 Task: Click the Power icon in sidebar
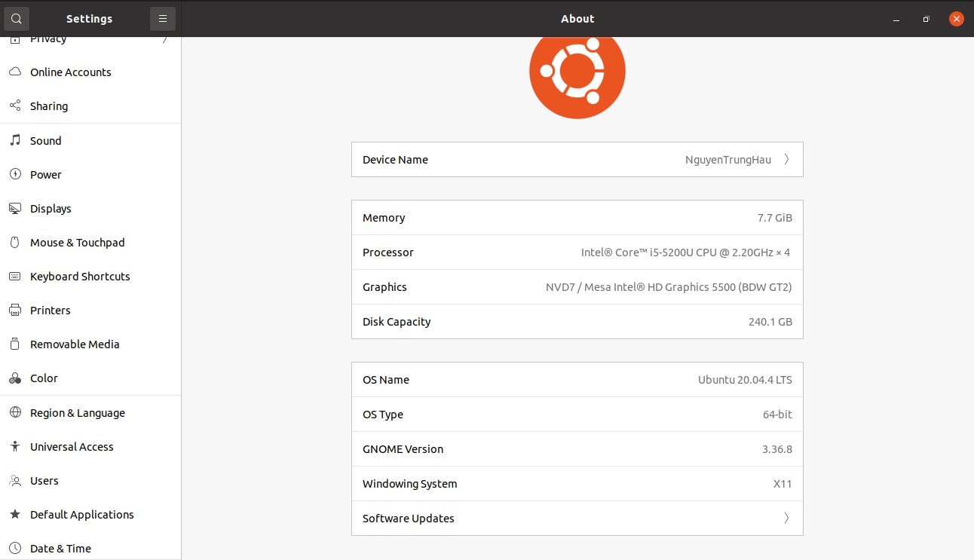15,175
